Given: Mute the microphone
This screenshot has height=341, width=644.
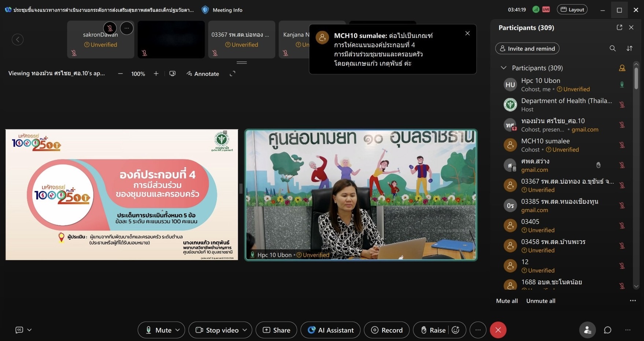Looking at the screenshot, I should (159, 330).
